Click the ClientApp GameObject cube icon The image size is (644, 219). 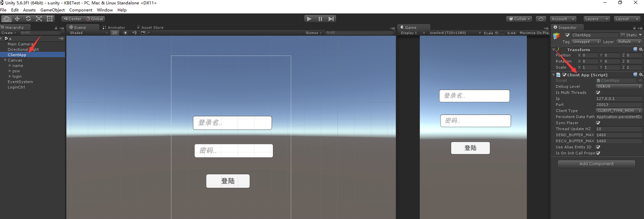[556, 37]
